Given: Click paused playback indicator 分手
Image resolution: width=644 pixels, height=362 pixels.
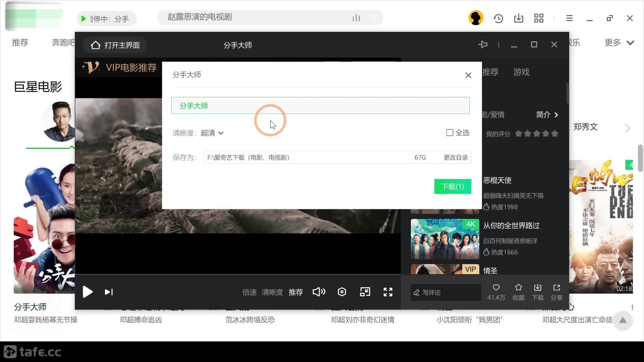Looking at the screenshot, I should (x=107, y=19).
